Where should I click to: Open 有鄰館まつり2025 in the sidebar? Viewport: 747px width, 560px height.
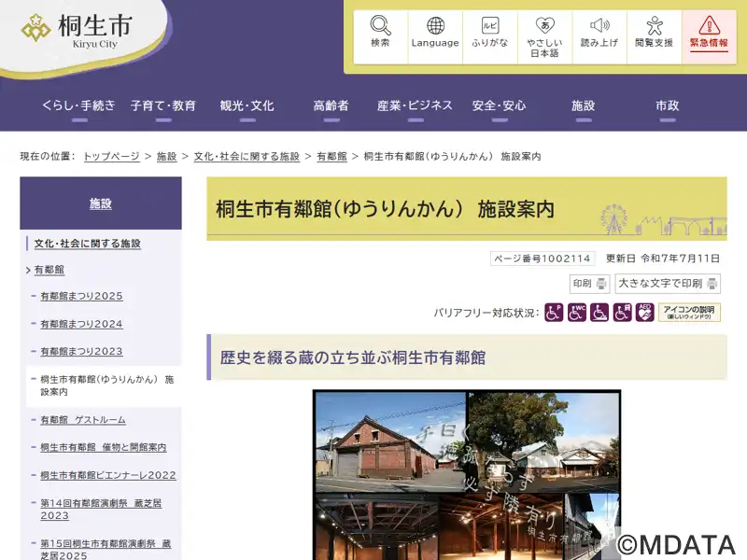(81, 297)
